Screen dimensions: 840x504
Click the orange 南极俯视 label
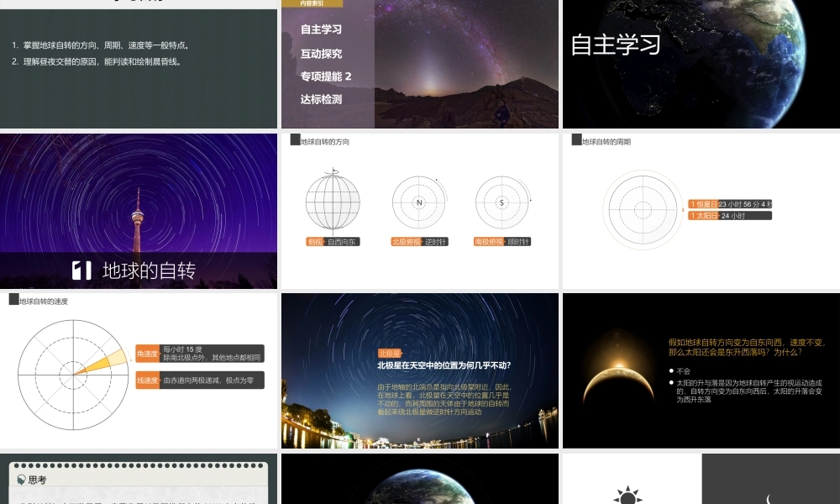[489, 242]
